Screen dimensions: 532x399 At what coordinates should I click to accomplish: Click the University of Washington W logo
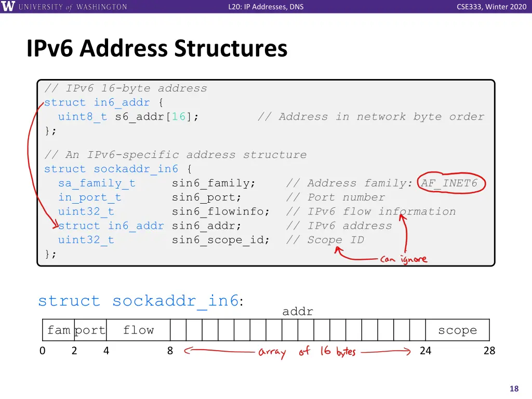8,6
